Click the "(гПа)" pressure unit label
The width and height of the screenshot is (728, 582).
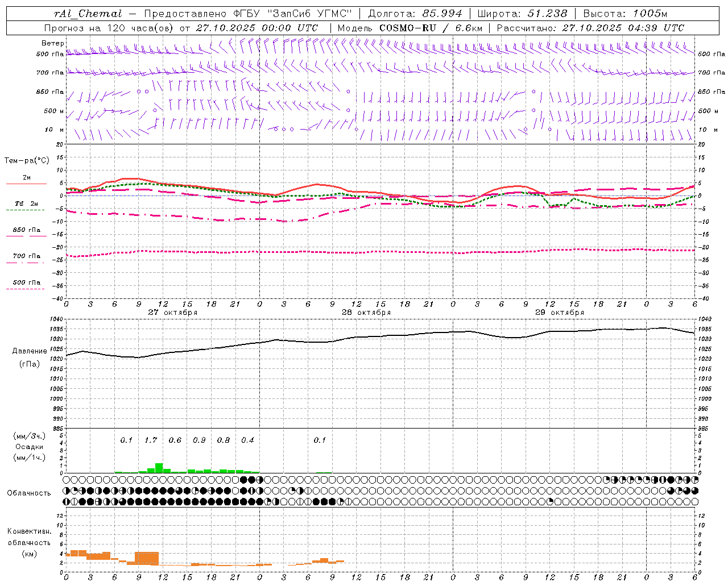(x=30, y=364)
